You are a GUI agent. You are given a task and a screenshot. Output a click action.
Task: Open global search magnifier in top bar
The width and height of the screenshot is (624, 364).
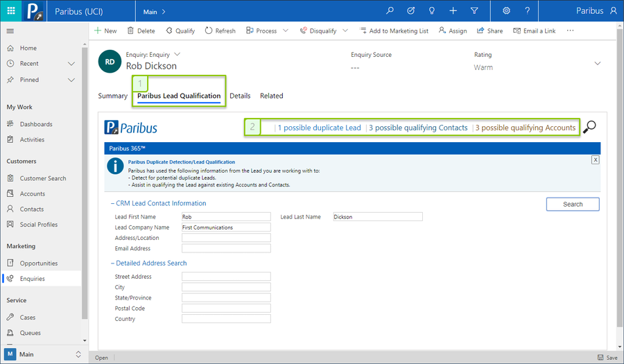(390, 10)
